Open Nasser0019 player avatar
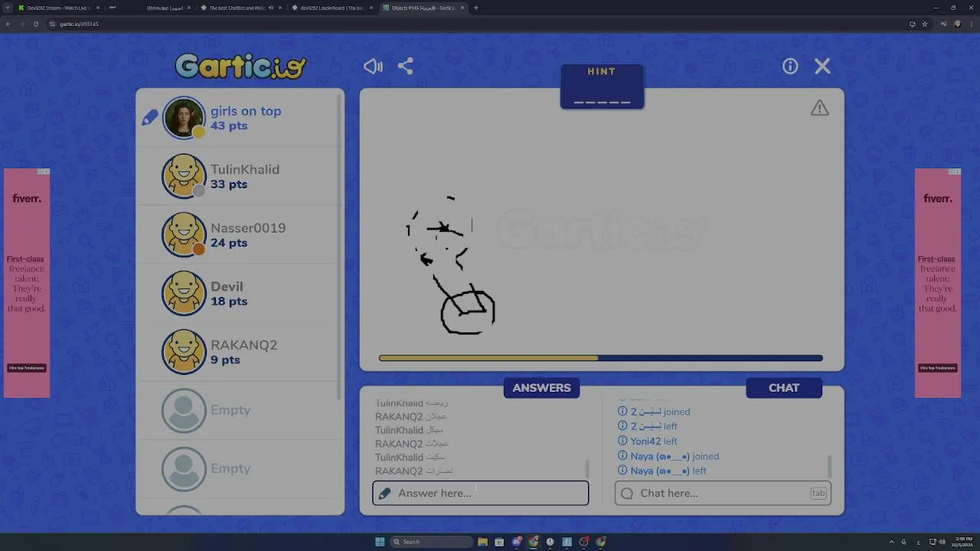Screen dimensions: 980x551 tap(184, 235)
